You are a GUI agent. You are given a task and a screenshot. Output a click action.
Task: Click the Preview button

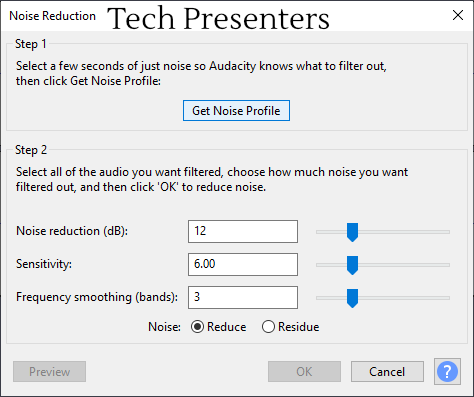click(x=49, y=372)
